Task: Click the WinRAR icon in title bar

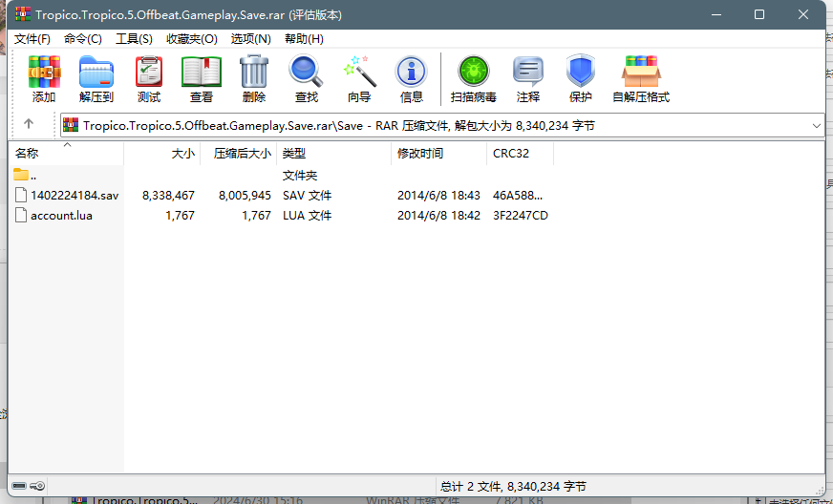Action: tap(23, 14)
